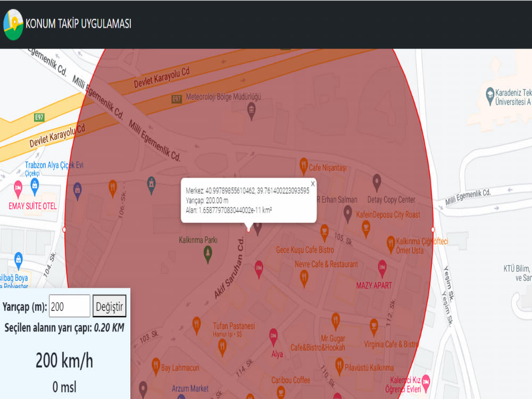Click the Karadeniz Teknik Üniversitesi school marker

point(490,96)
